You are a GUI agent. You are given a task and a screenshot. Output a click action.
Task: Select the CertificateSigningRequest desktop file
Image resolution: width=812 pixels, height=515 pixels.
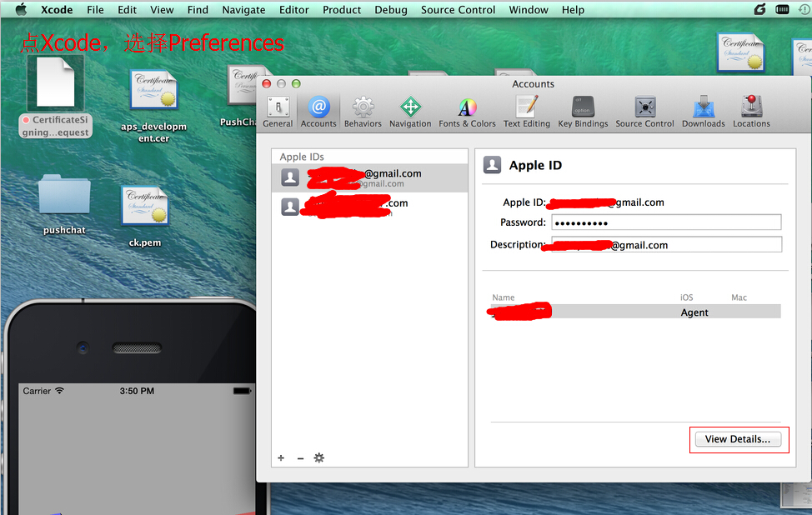[55, 97]
